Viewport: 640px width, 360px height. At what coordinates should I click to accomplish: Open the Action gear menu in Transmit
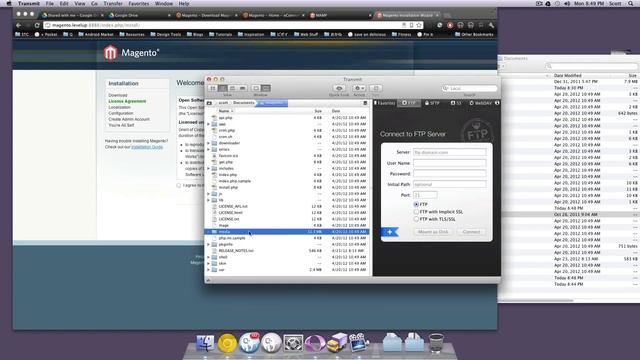(359, 88)
